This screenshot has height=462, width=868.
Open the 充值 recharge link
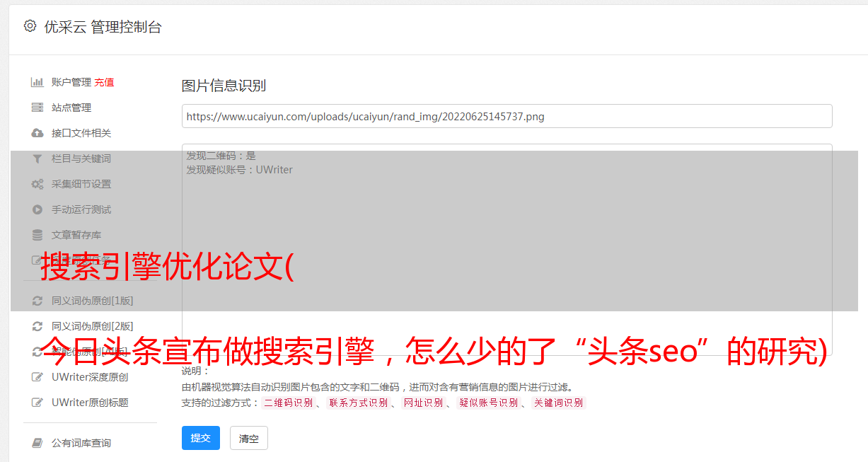[x=104, y=82]
